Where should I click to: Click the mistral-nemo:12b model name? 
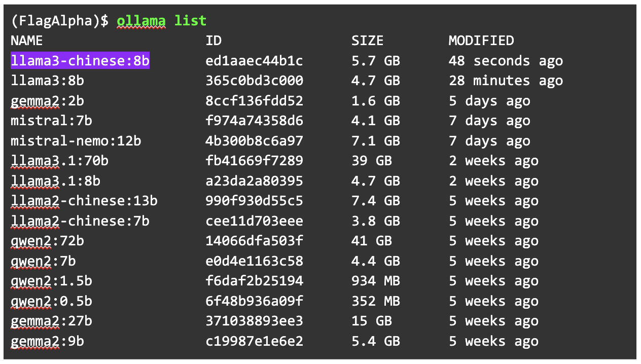tap(76, 141)
